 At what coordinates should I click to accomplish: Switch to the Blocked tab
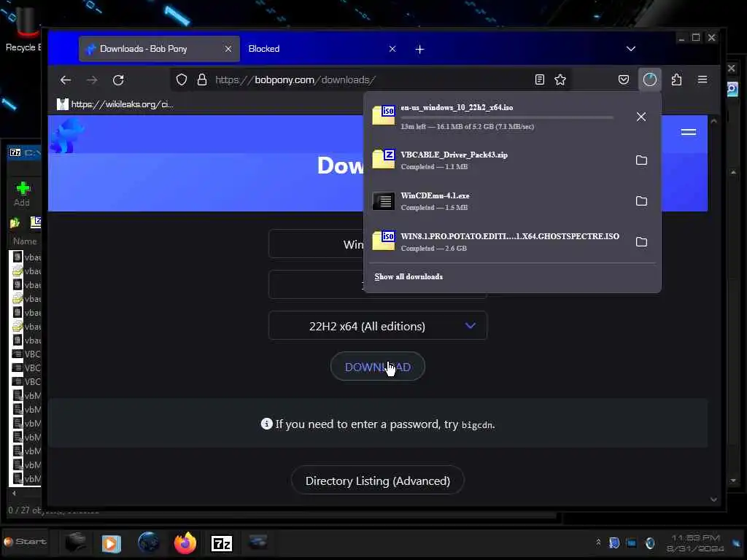[322, 49]
